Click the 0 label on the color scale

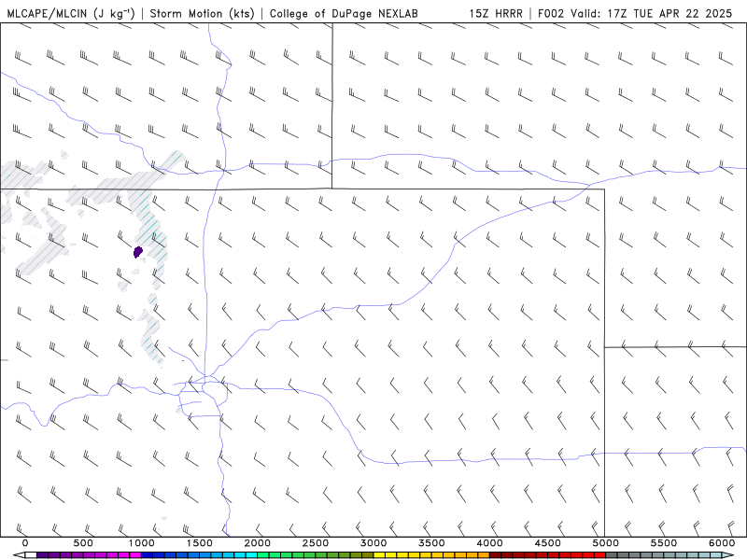click(25, 543)
